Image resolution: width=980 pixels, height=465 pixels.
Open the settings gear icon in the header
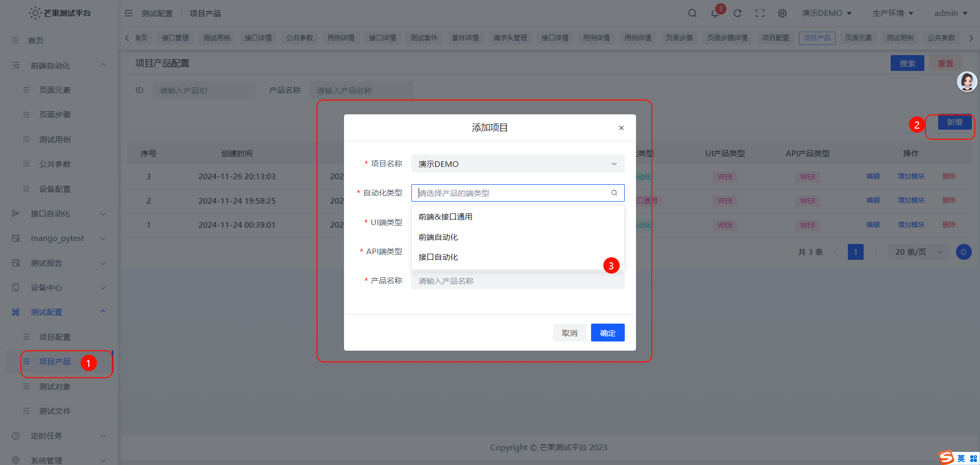(782, 13)
